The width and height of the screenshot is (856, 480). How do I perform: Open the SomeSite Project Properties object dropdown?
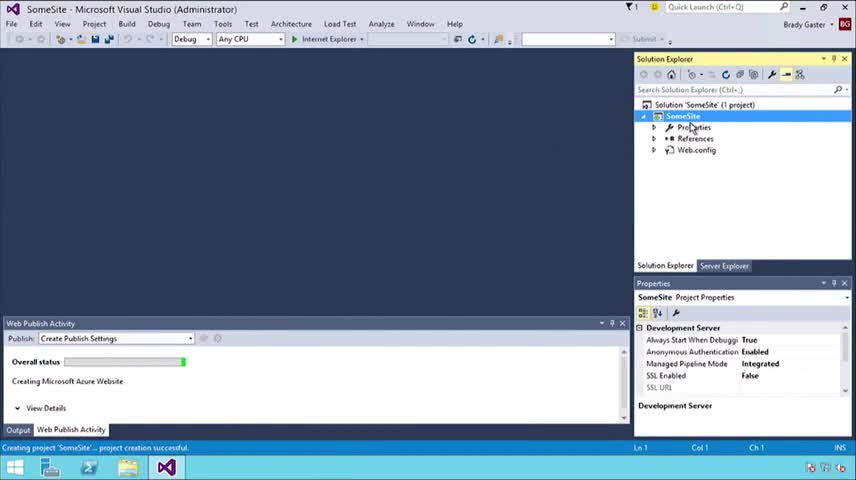846,298
